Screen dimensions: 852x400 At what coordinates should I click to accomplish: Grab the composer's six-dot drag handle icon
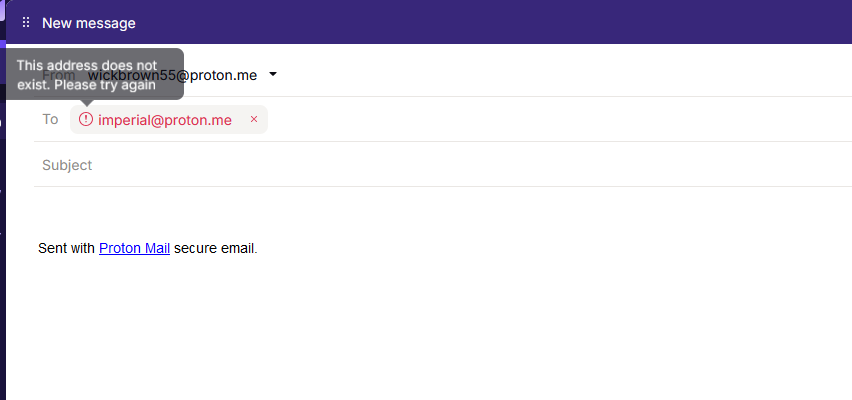(26, 22)
